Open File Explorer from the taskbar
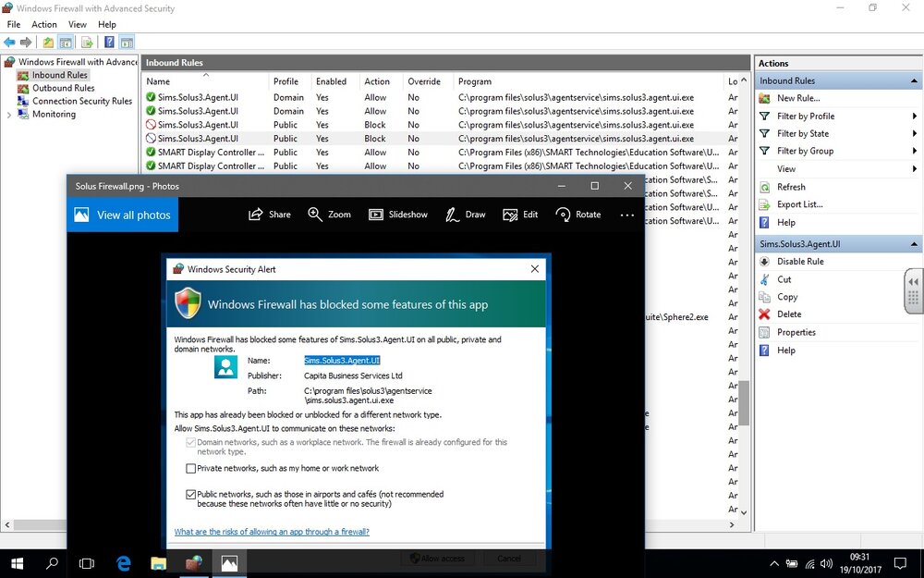Image resolution: width=924 pixels, height=578 pixels. (x=159, y=563)
